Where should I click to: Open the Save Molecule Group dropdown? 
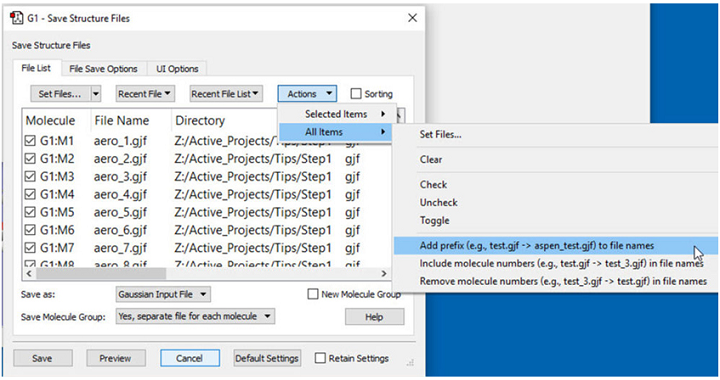(195, 316)
